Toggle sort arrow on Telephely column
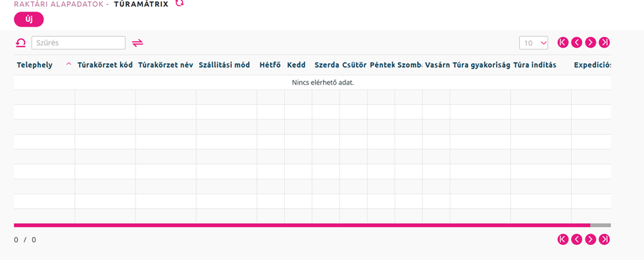Image resolution: width=644 pixels, height=260 pixels. 69,64
